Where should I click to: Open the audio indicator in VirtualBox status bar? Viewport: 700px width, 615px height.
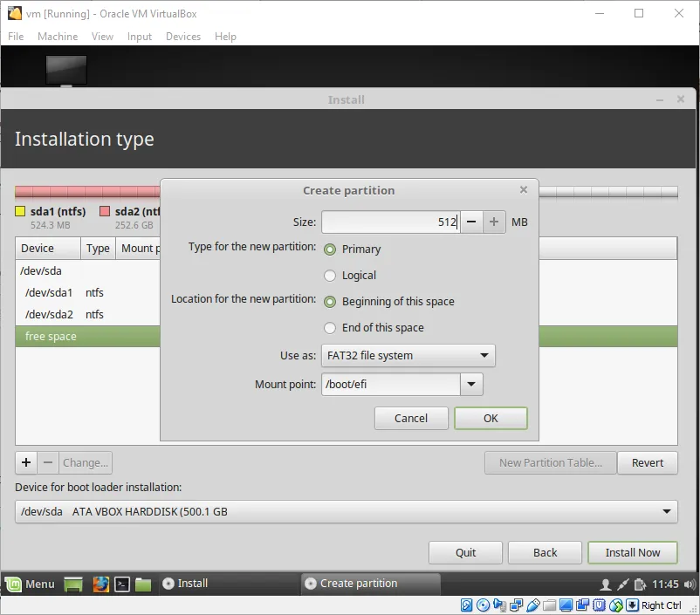[x=499, y=605]
